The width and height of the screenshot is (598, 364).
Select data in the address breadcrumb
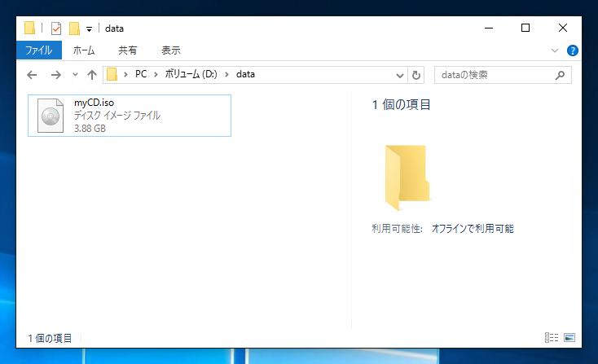point(245,74)
